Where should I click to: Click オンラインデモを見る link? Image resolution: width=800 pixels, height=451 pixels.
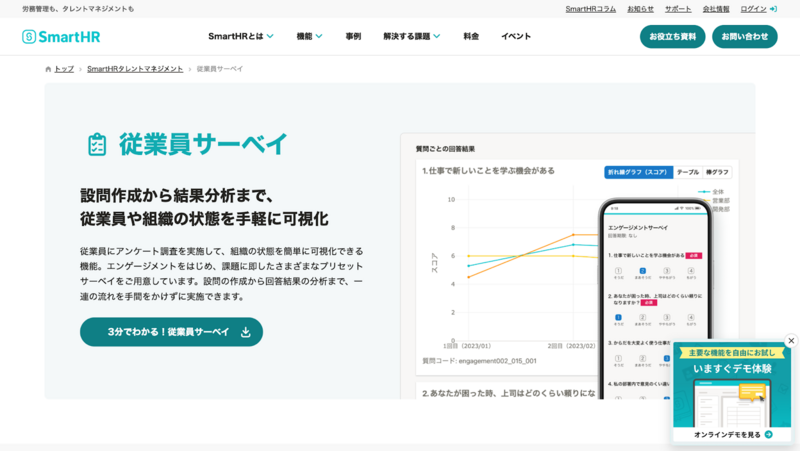coord(727,435)
